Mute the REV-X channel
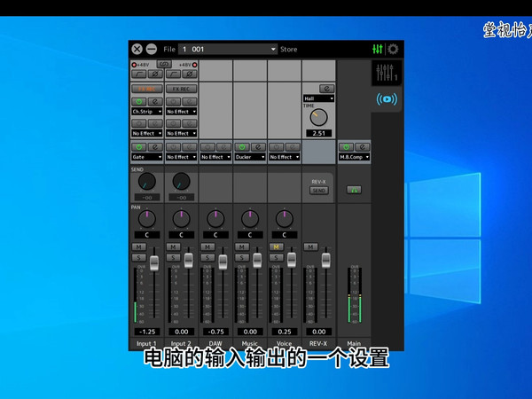This screenshot has width=532, height=399. [x=310, y=246]
